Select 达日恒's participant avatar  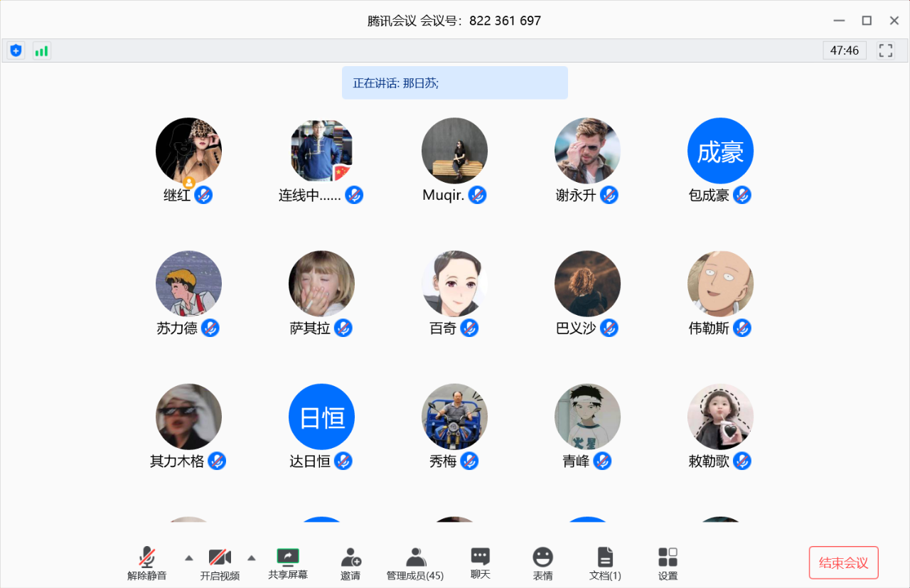321,417
